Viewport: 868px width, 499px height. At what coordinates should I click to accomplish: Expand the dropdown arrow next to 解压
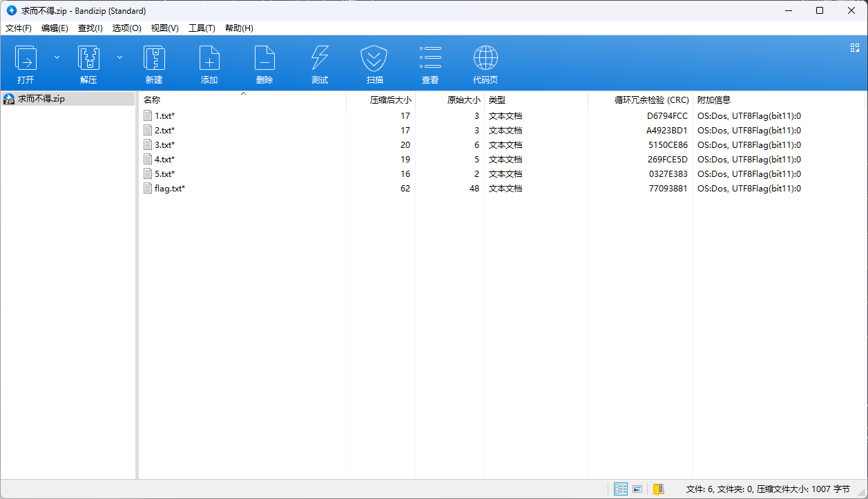(x=119, y=57)
